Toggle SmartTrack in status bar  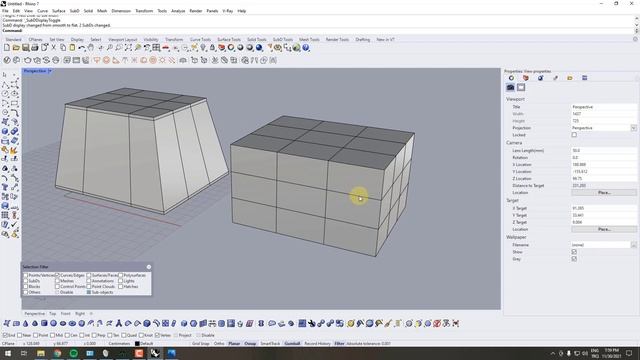(x=270, y=344)
